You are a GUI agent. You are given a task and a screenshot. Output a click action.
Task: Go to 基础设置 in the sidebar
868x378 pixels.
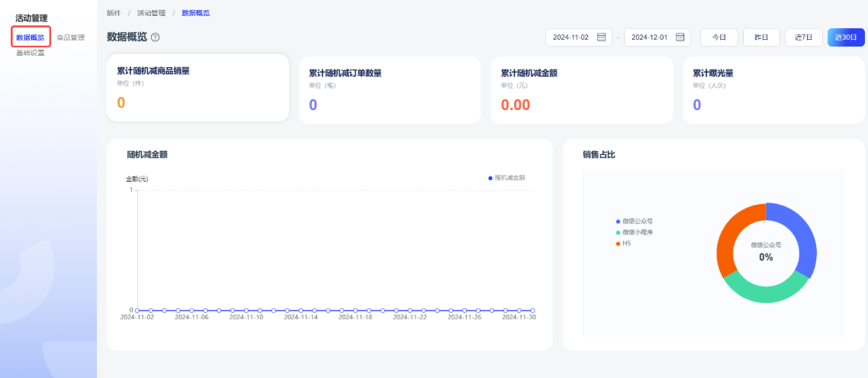point(31,53)
